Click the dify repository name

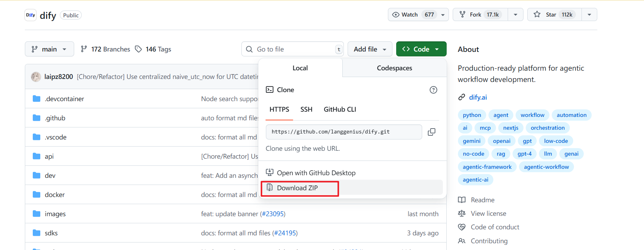pyautogui.click(x=48, y=15)
